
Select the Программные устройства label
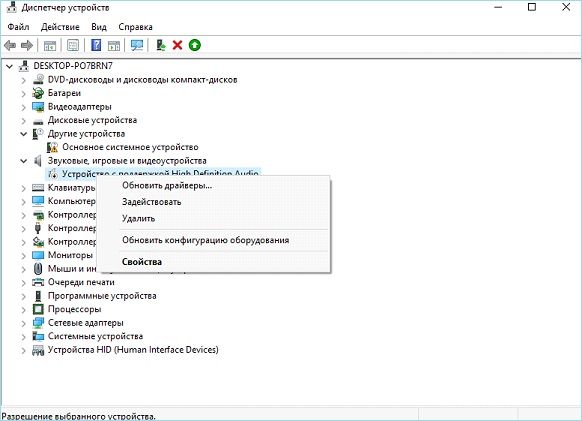click(x=102, y=296)
